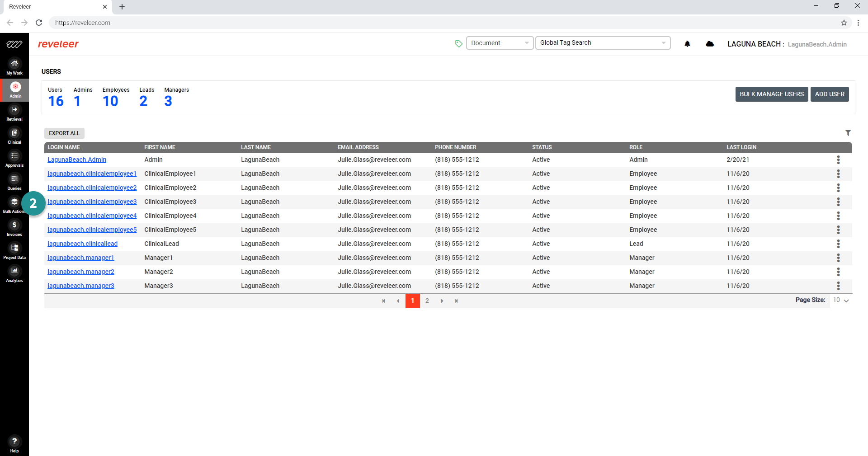Click the notifications bell icon
The height and width of the screenshot is (456, 868).
coord(687,44)
